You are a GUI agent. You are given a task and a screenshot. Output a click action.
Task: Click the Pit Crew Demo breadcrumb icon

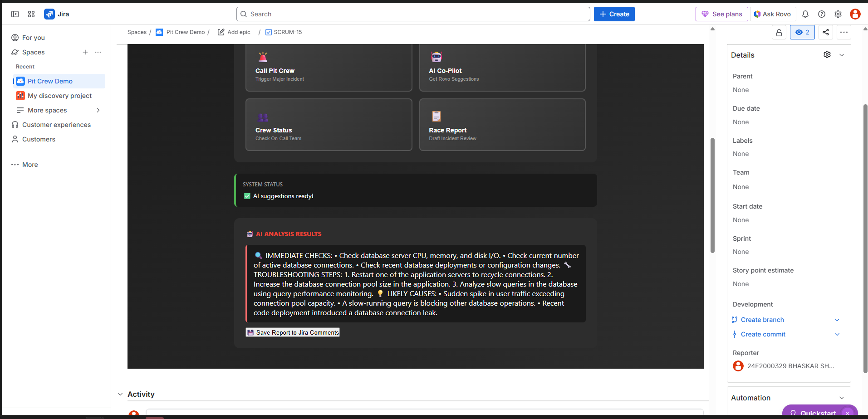pyautogui.click(x=159, y=32)
